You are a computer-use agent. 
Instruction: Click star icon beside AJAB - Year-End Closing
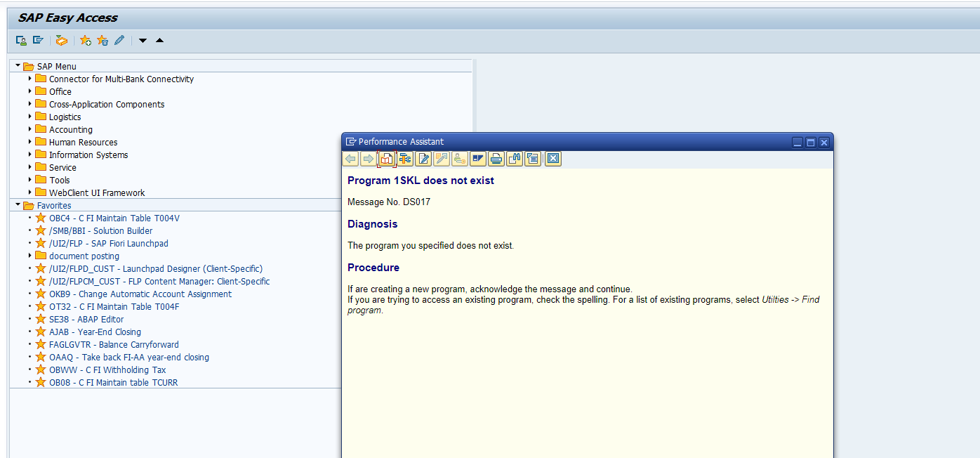[x=41, y=332]
